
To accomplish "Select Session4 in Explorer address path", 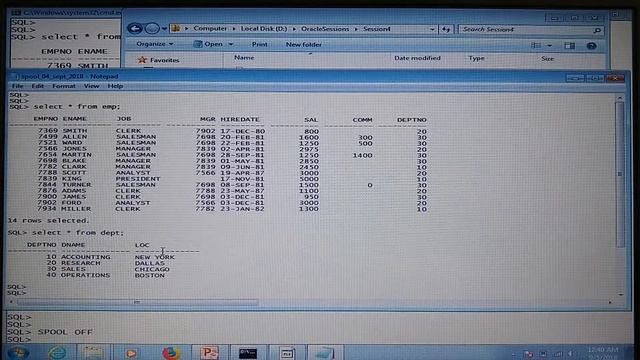I will click(x=377, y=29).
